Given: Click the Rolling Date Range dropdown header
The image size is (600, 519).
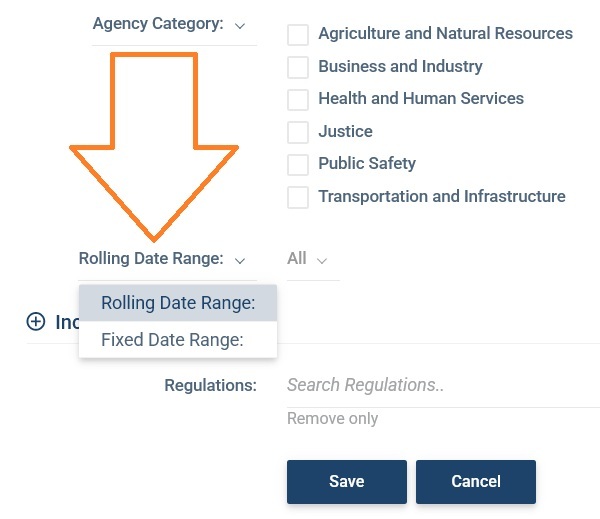Looking at the screenshot, I should [x=162, y=259].
